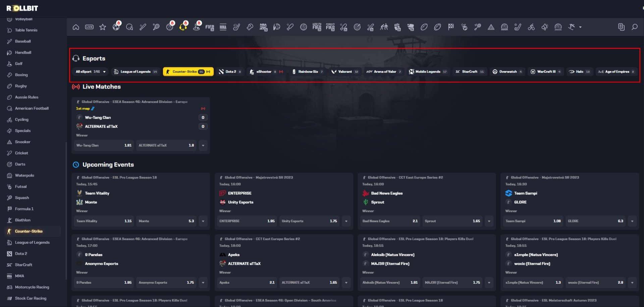The height and width of the screenshot is (307, 644).
Task: Bet on Bad News Eagles at 2.1
Action: pyautogui.click(x=390, y=221)
